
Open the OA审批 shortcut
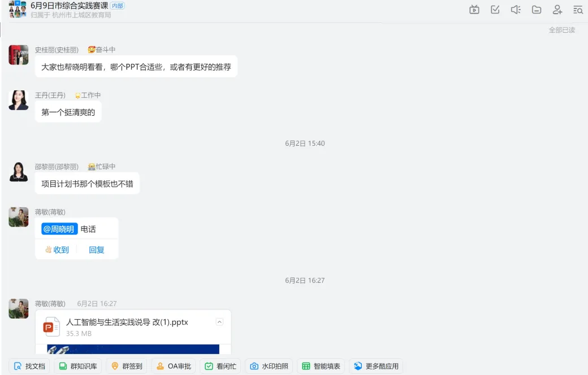point(174,366)
